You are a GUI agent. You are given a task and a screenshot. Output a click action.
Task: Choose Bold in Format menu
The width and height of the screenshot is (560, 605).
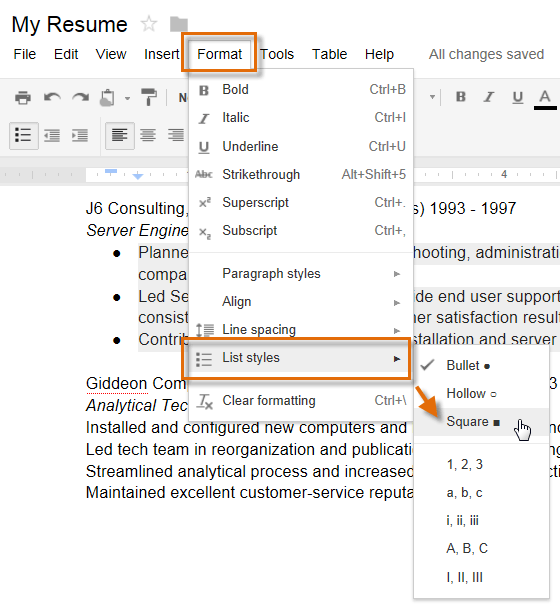(301, 90)
